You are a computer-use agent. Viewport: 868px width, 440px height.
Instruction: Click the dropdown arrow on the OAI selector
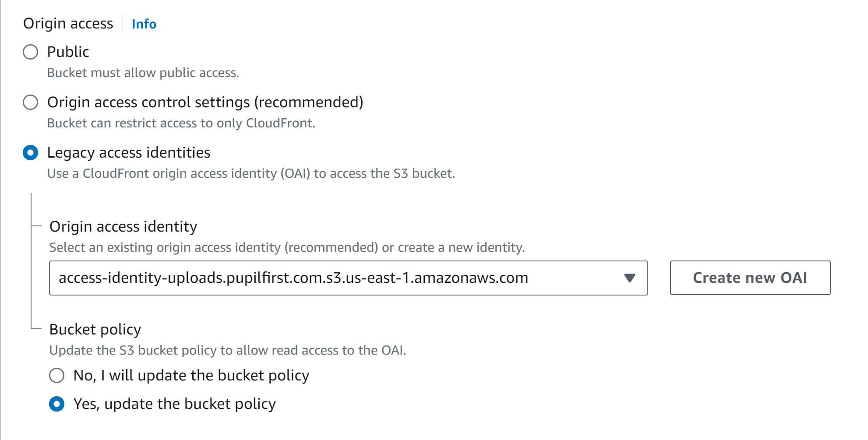630,278
